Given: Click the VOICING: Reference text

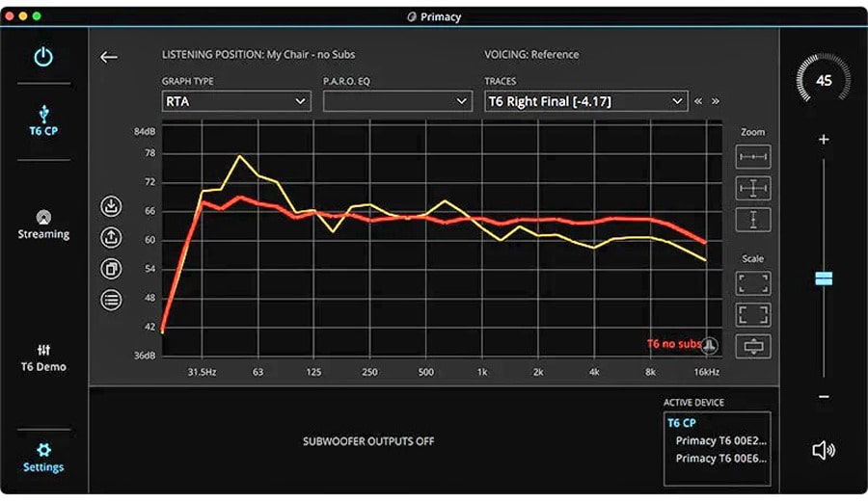Looking at the screenshot, I should [x=531, y=54].
